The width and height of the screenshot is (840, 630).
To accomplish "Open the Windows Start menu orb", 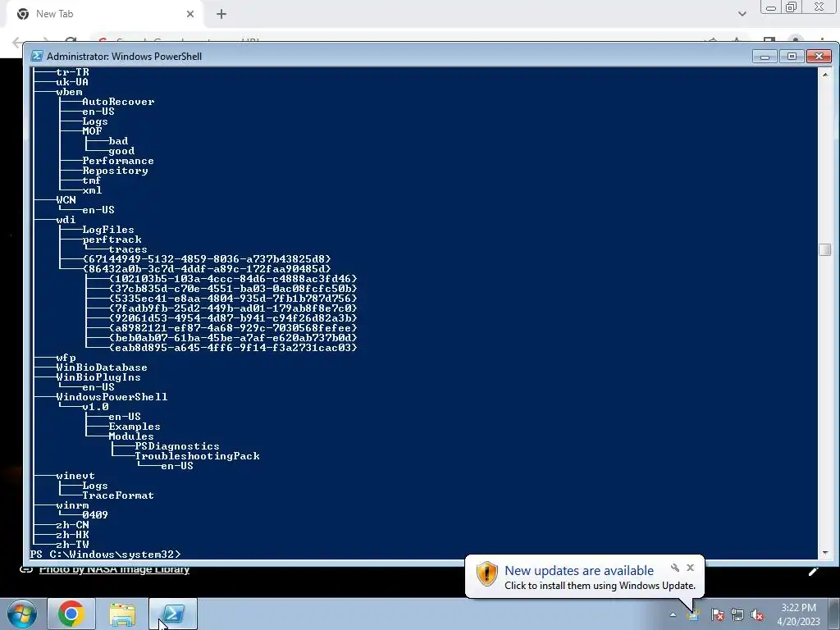I will point(22,614).
